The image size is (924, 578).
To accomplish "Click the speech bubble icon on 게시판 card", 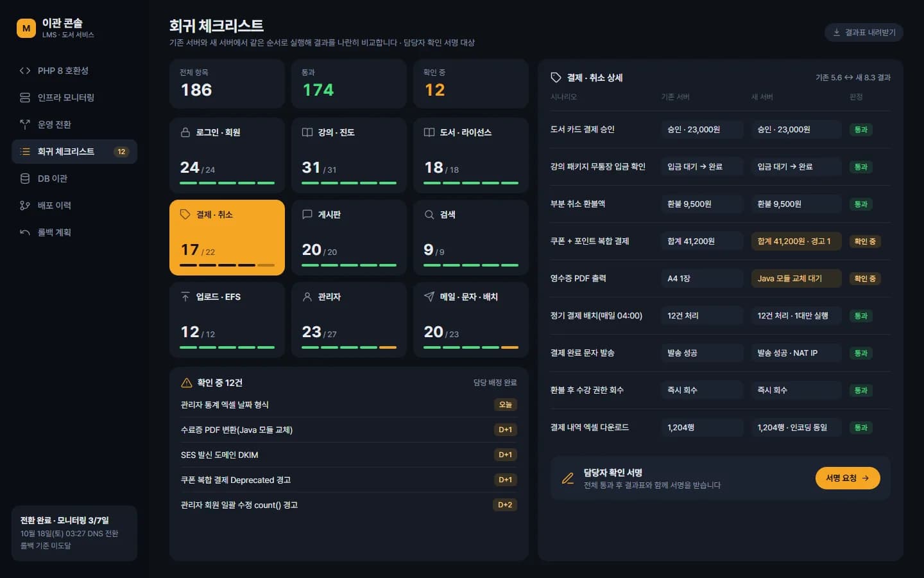I will coord(307,215).
